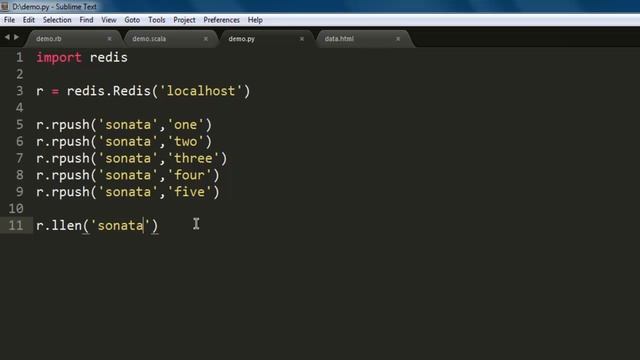
Task: Click line number 5 in gutter
Action: pos(20,125)
